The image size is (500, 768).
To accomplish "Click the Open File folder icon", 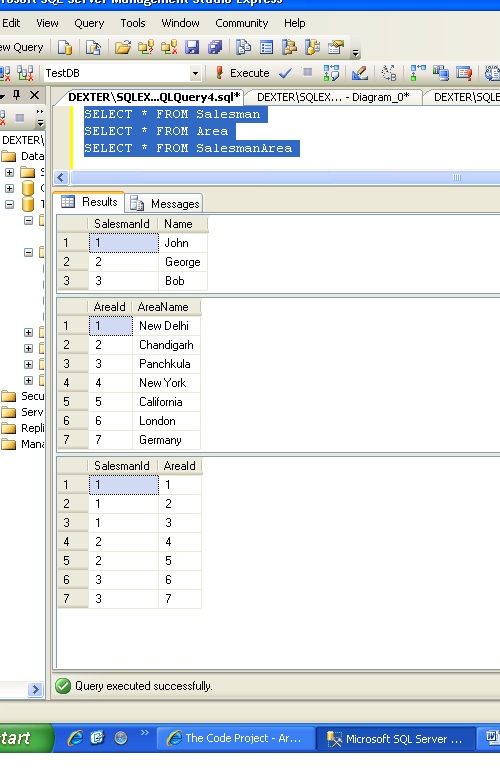I will pyautogui.click(x=123, y=48).
